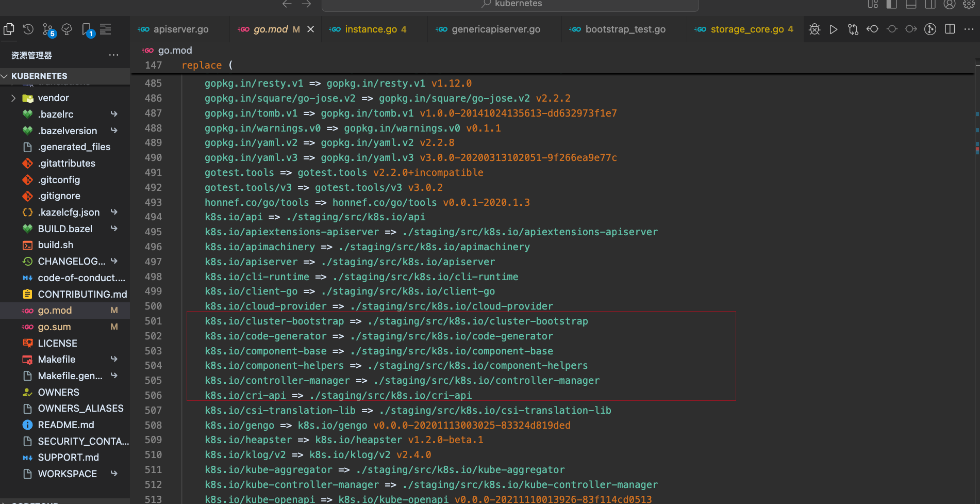The image size is (980, 504).
Task: Toggle secondary sidebar visibility
Action: click(930, 4)
